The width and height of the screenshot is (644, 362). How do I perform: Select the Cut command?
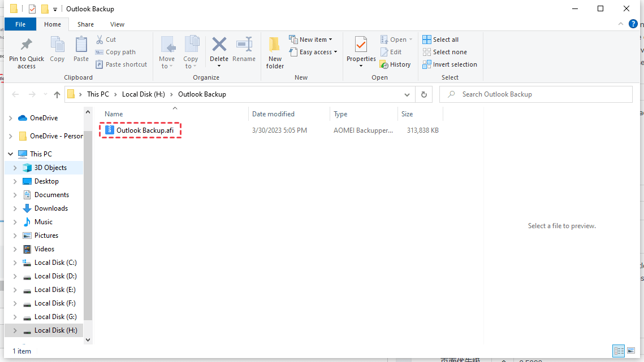coord(106,40)
